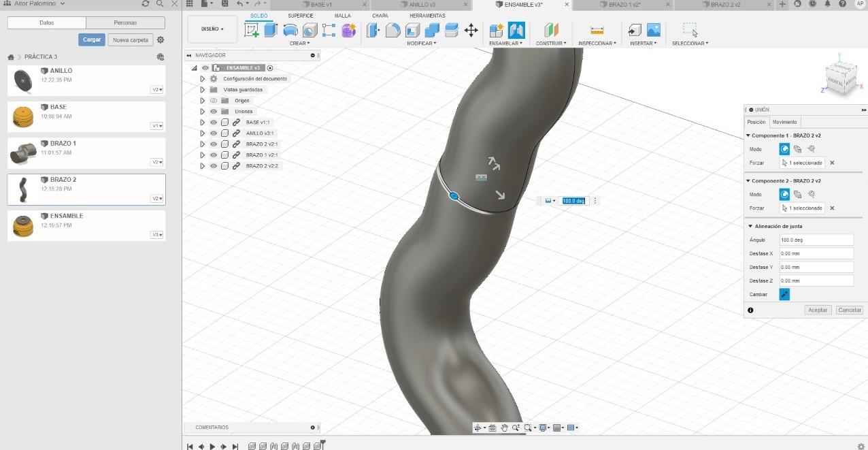Open the data panel settings gear

pyautogui.click(x=161, y=40)
